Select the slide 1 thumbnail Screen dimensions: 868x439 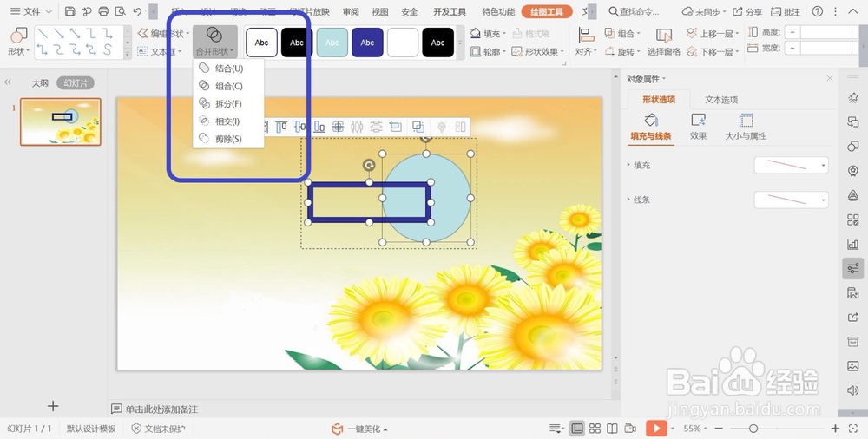click(x=61, y=121)
